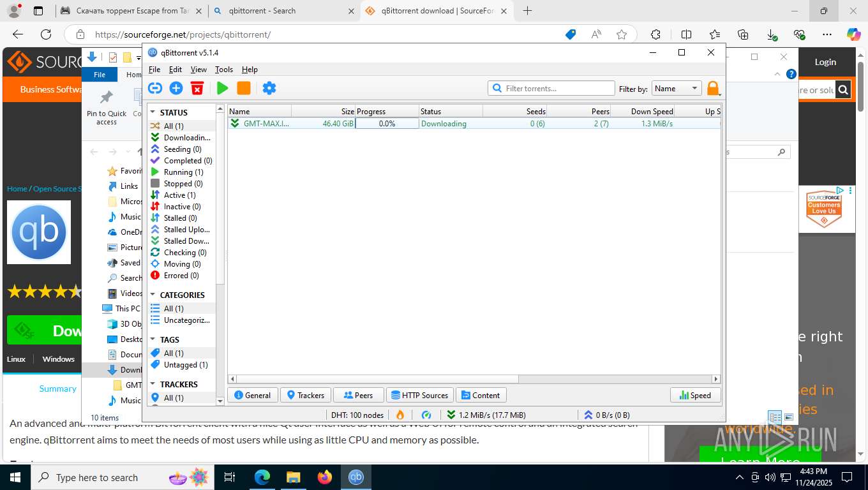Click the upload speed 0 B/s indicator
This screenshot has height=490, width=868.
tap(607, 415)
